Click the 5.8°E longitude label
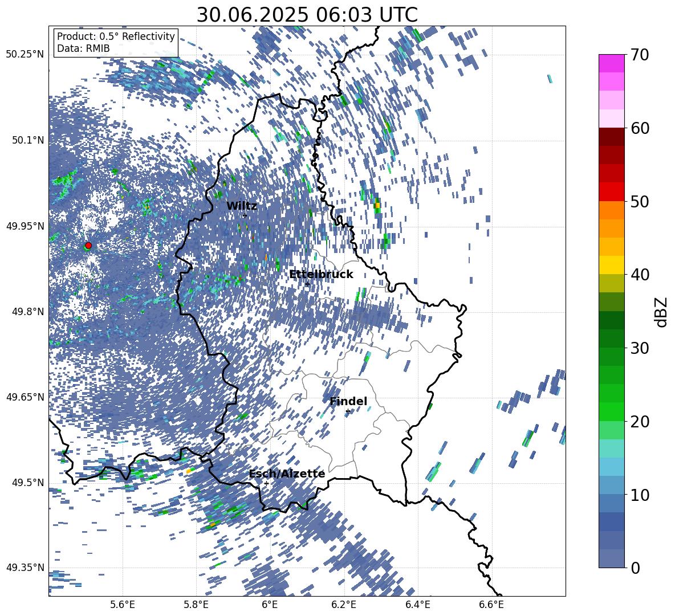 [196, 605]
